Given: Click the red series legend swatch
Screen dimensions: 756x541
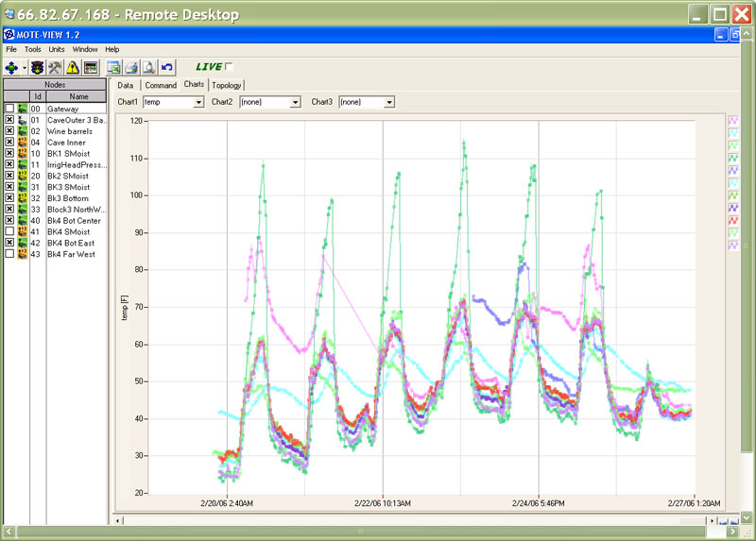Looking at the screenshot, I should click(732, 220).
